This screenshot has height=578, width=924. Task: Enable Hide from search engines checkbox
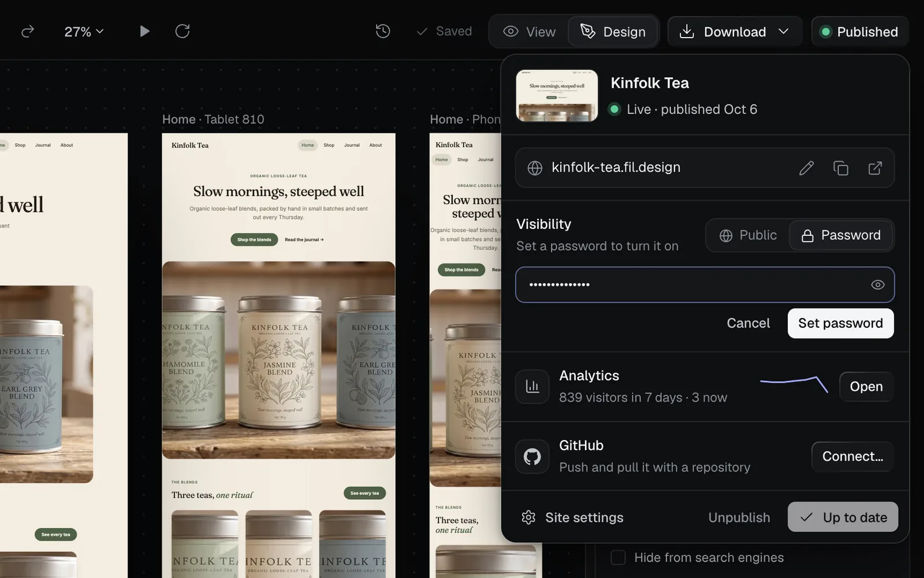pyautogui.click(x=618, y=558)
